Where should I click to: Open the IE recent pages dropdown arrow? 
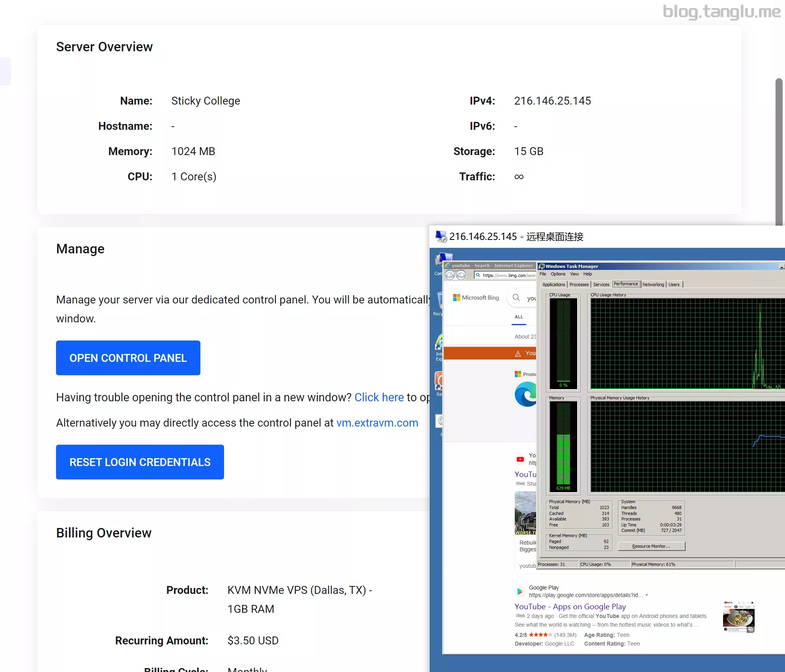pos(469,275)
